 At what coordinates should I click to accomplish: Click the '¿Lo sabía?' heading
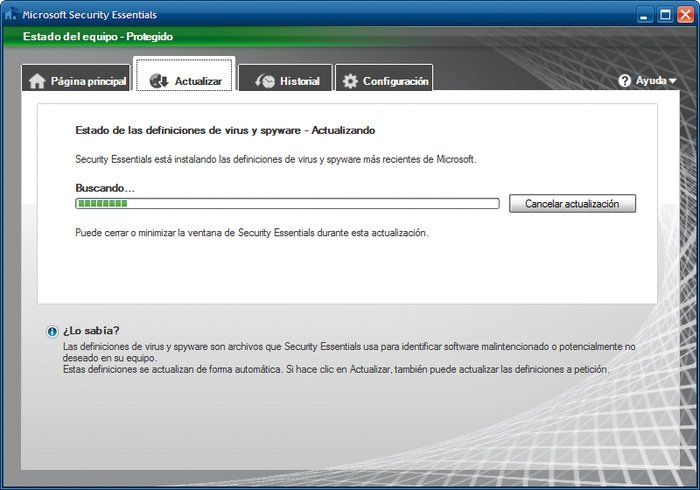tap(91, 330)
